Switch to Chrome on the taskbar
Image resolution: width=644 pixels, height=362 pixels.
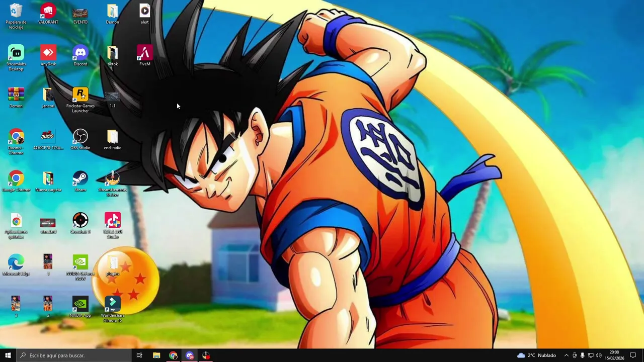173,355
